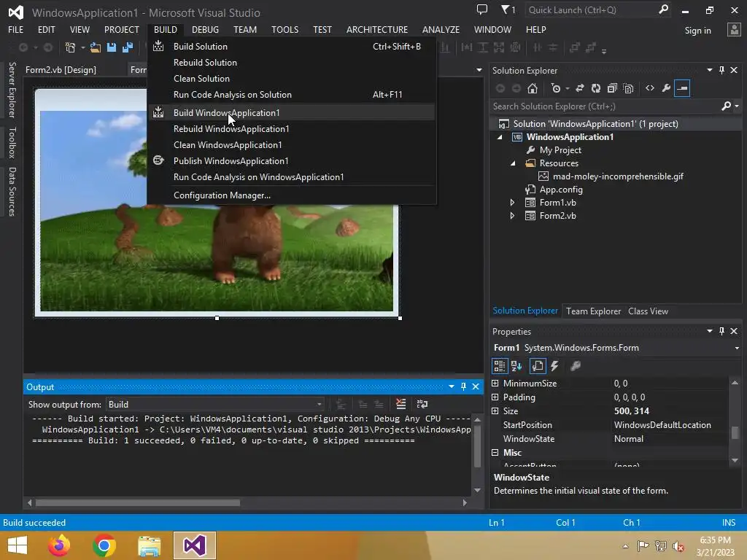Click the Output horizontal scrollbar thumb
This screenshot has width=747, height=560.
(137, 503)
